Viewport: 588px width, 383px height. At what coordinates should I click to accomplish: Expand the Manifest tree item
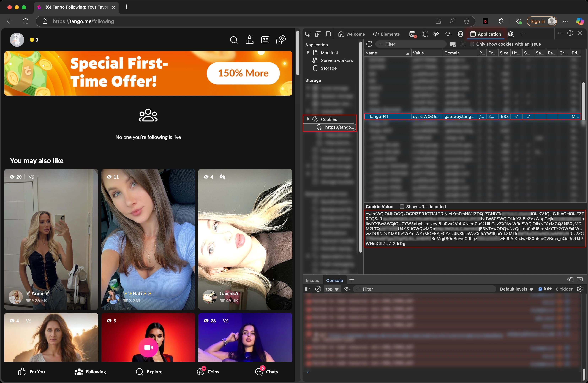[308, 52]
